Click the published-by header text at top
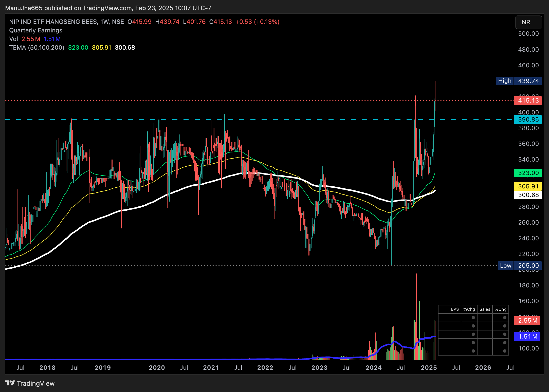Image resolution: width=549 pixels, height=392 pixels. (108, 8)
